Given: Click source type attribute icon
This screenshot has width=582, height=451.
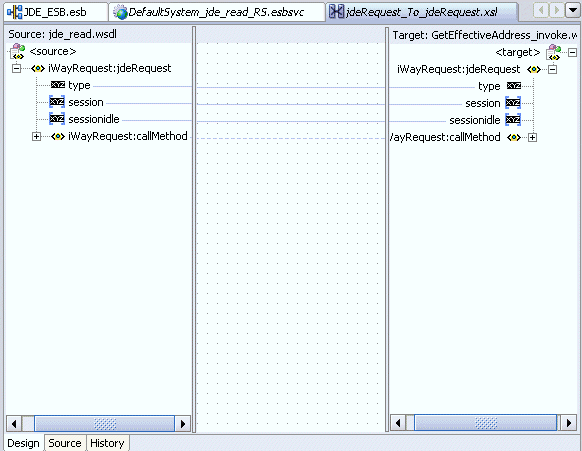Looking at the screenshot, I should [58, 85].
